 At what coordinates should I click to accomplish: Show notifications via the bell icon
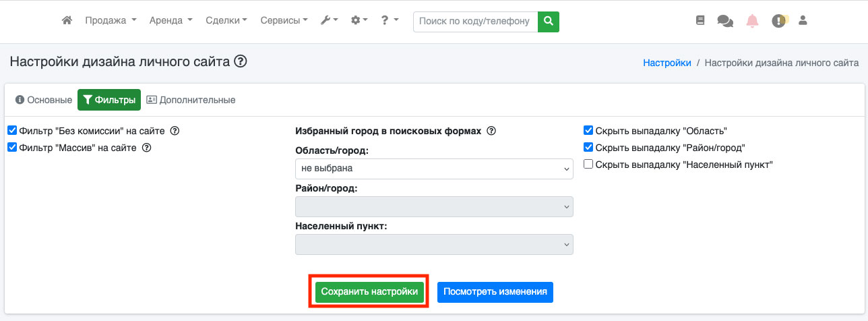[x=752, y=21]
